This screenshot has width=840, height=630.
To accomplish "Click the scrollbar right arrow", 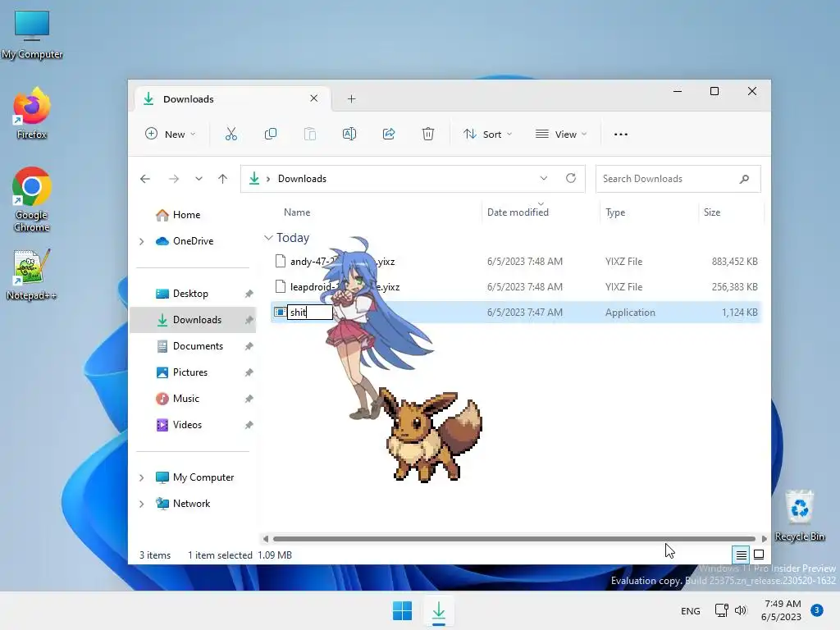I will click(x=765, y=538).
